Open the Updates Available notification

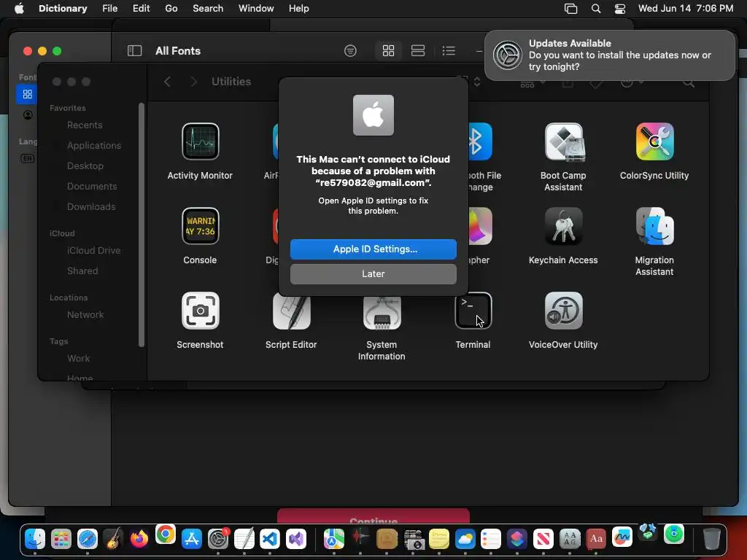[609, 55]
